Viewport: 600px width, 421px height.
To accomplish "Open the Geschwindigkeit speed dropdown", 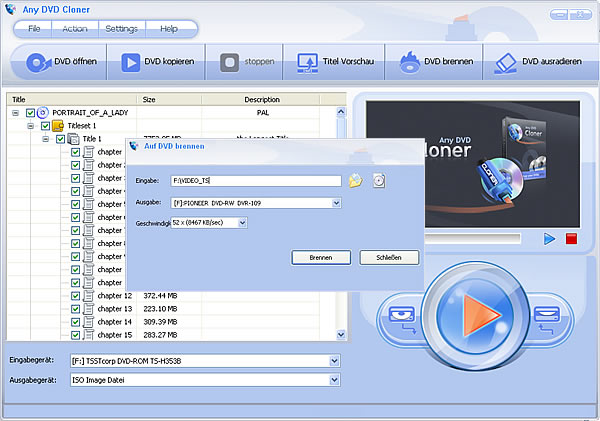I will pyautogui.click(x=242, y=223).
